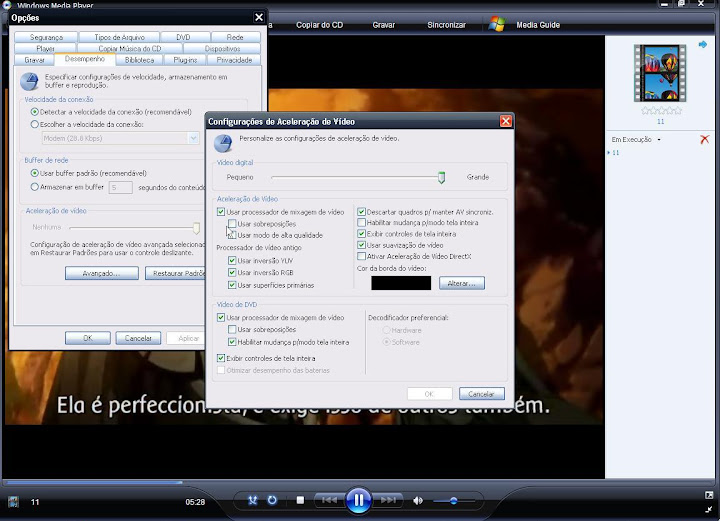Click the hot air balloon video thumbnail

[x=660, y=73]
